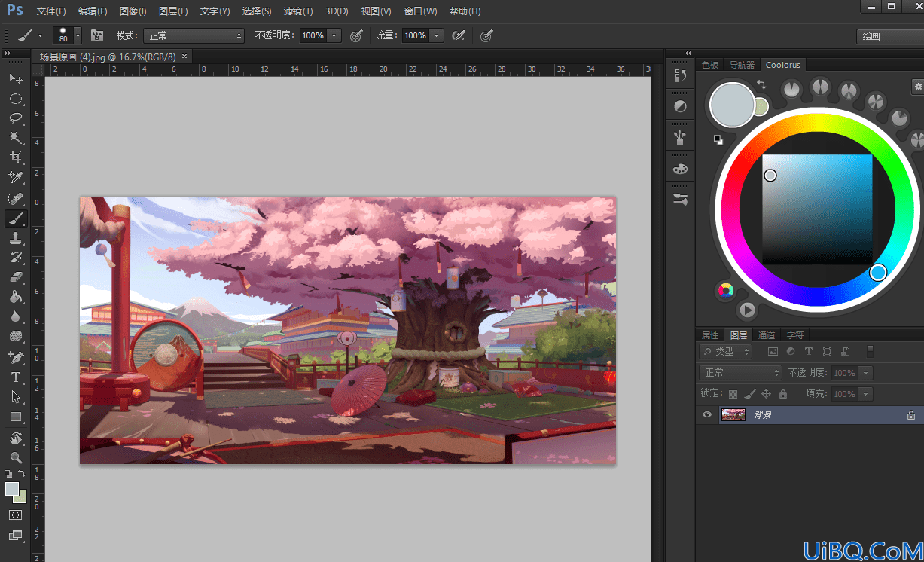The height and width of the screenshot is (562, 924).
Task: Select the Pen tool
Action: pos(15,357)
